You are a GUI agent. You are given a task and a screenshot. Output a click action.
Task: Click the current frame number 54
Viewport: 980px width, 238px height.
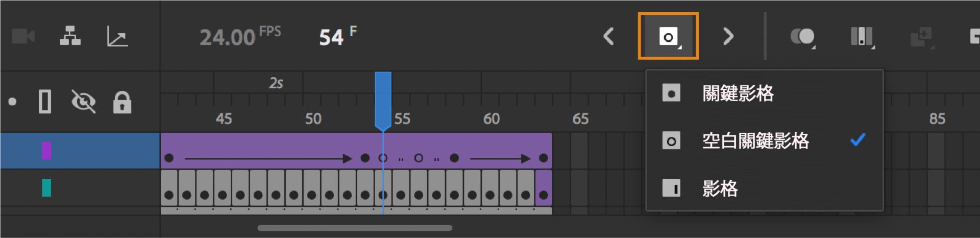(x=331, y=37)
